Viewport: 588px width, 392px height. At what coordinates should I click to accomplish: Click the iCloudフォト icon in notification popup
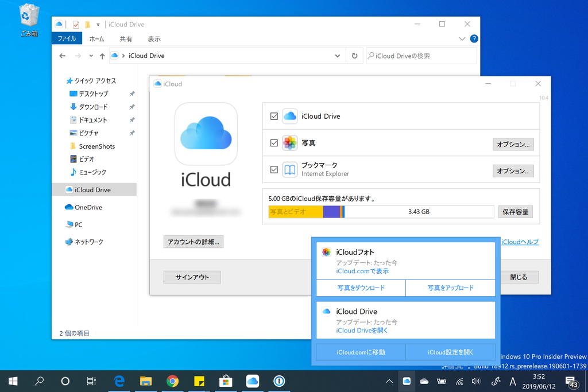pyautogui.click(x=326, y=252)
